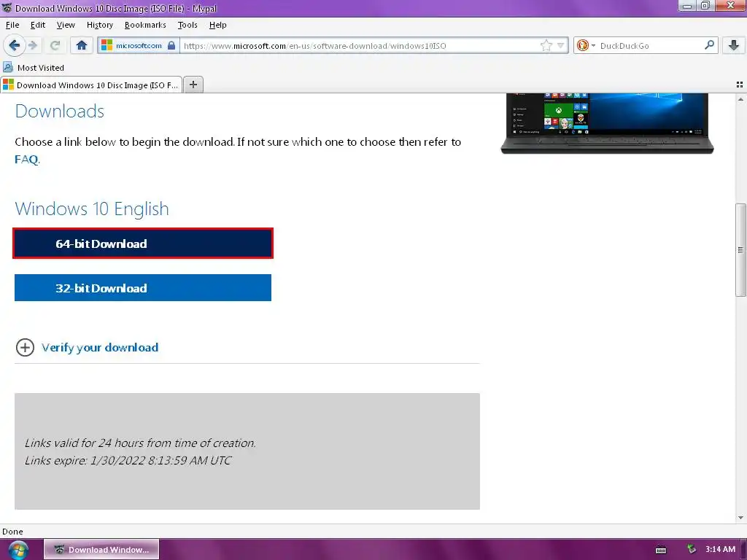Open the Help menu
747x560 pixels.
pos(217,25)
